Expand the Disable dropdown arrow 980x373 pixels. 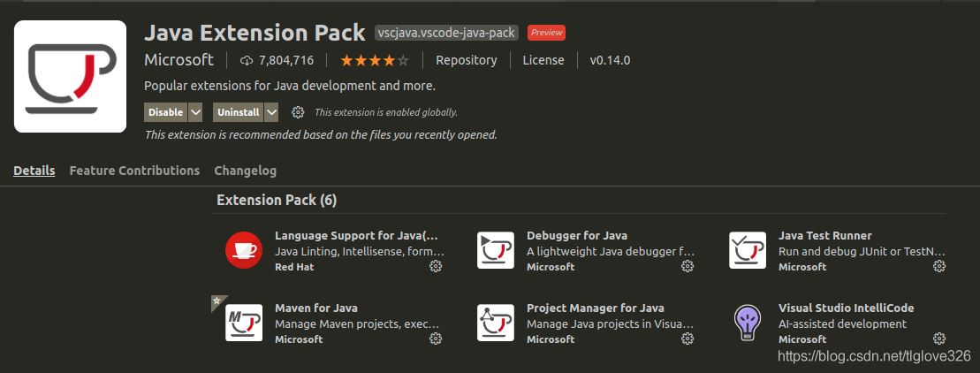point(195,112)
